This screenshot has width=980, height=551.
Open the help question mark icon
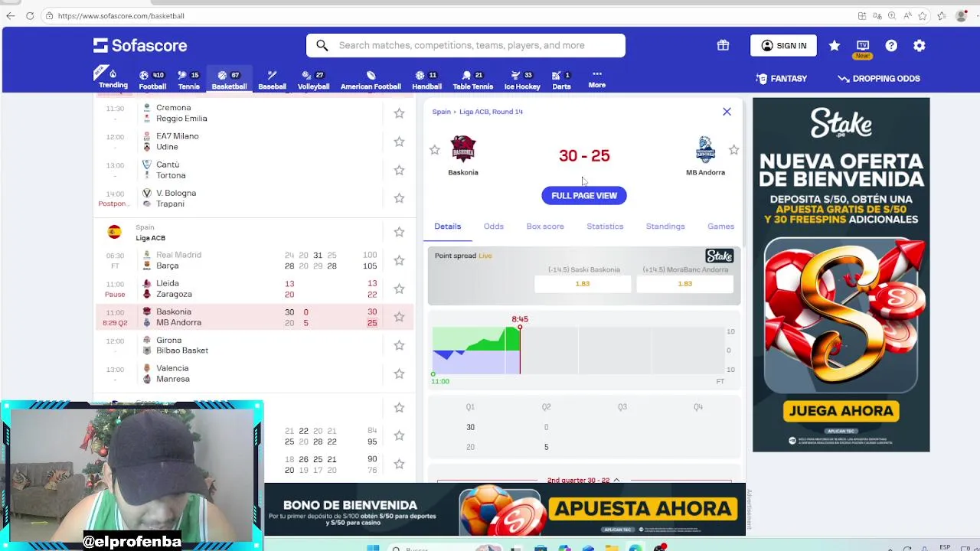click(x=891, y=46)
